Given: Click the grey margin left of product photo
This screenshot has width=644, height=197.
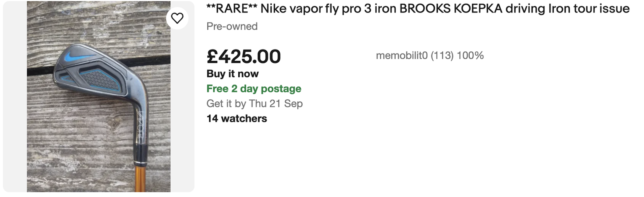Looking at the screenshot, I should coord(15,96).
